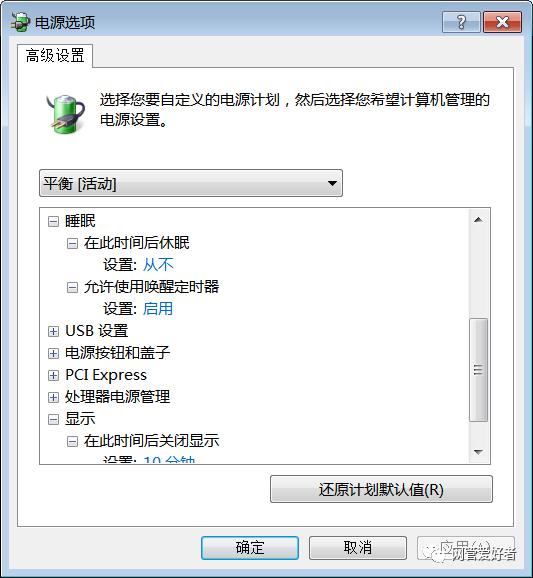This screenshot has width=533, height=578.
Task: Expand 电源按钮和盖子 plus box
Action: pyautogui.click(x=53, y=354)
